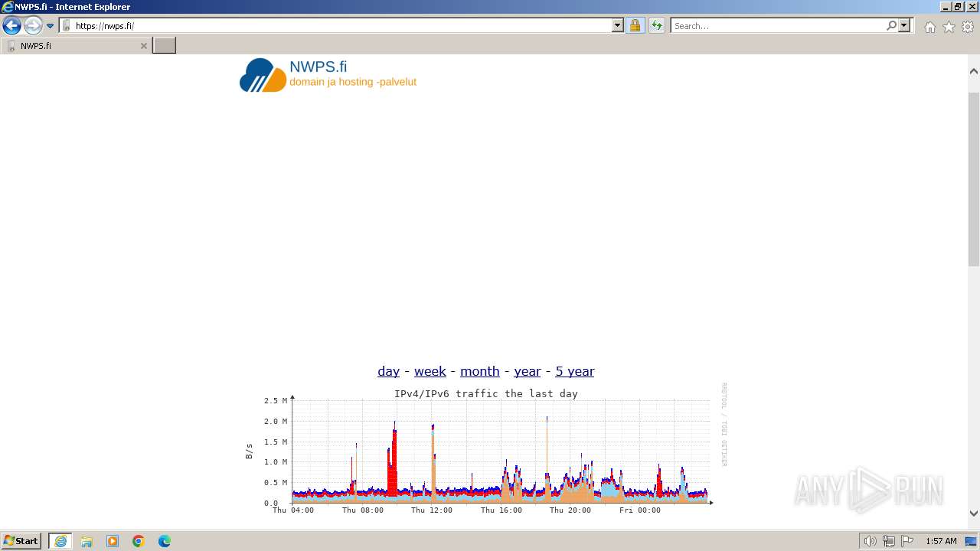The image size is (980, 551).
Task: Launch the media player taskbar icon
Action: 113,541
